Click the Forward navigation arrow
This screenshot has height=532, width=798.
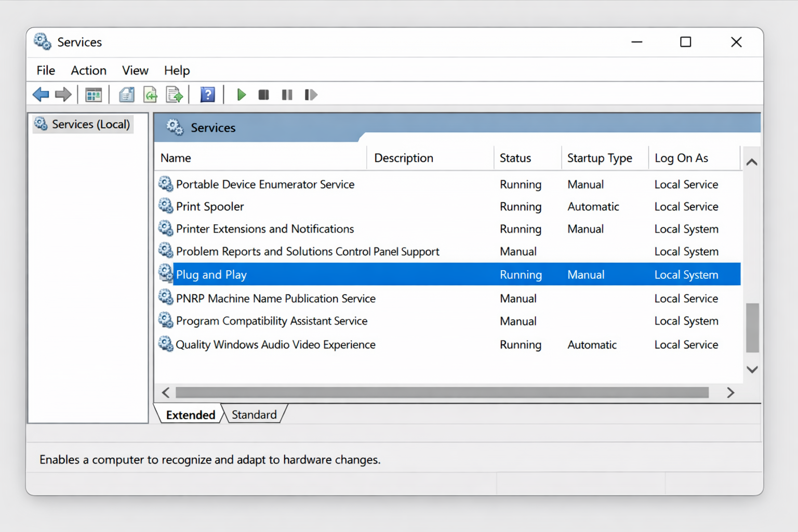pyautogui.click(x=62, y=94)
